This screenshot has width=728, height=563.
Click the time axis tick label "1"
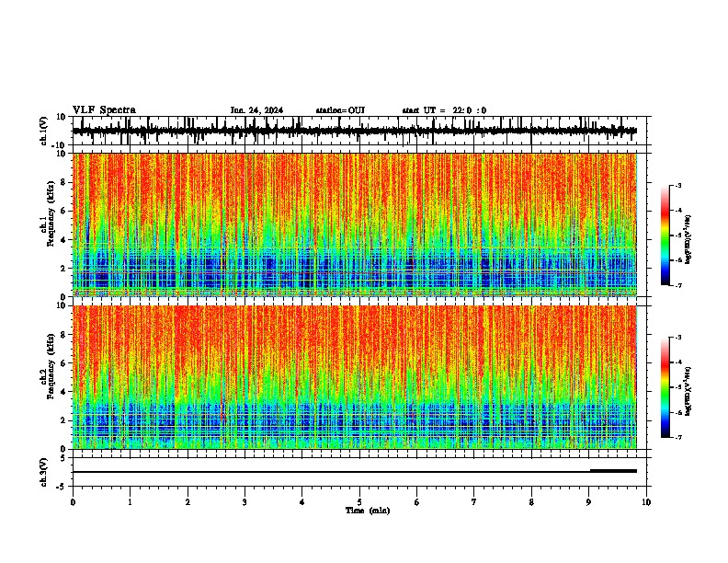(x=130, y=502)
